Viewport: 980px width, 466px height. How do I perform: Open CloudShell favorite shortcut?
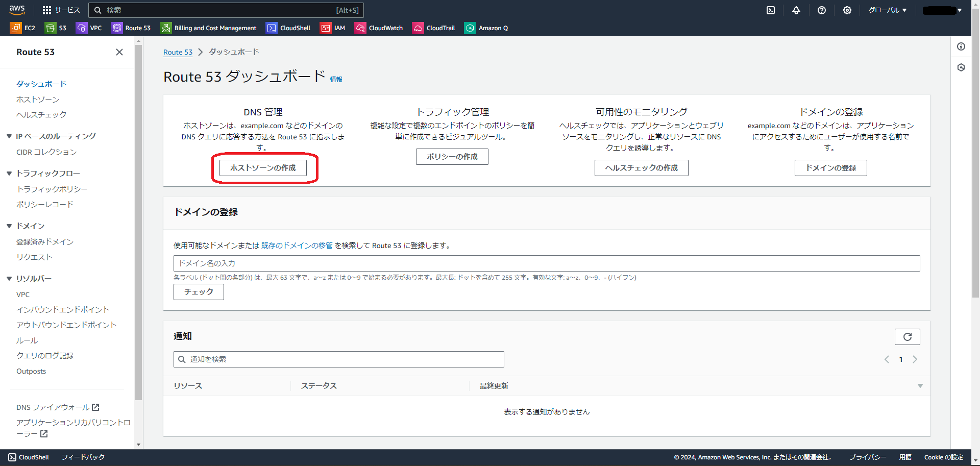[288, 28]
